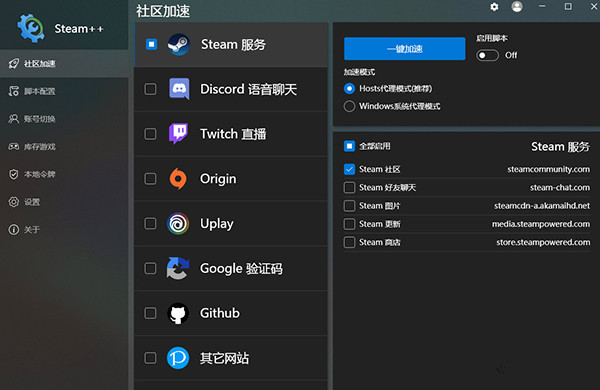Click the Origin logo icon
The height and width of the screenshot is (390, 600).
coord(178,179)
